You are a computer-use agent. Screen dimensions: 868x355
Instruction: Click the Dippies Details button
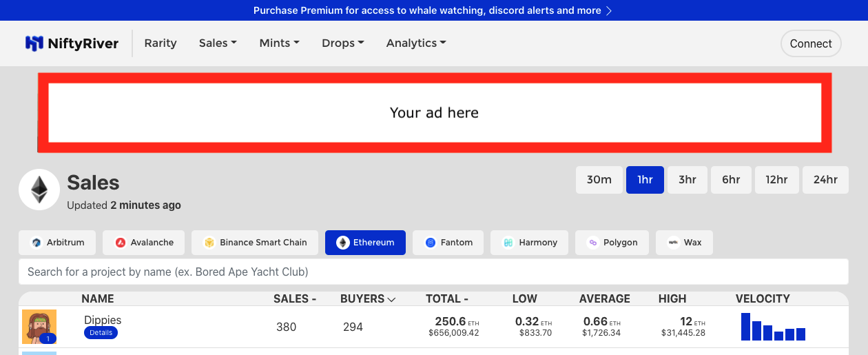click(x=101, y=333)
